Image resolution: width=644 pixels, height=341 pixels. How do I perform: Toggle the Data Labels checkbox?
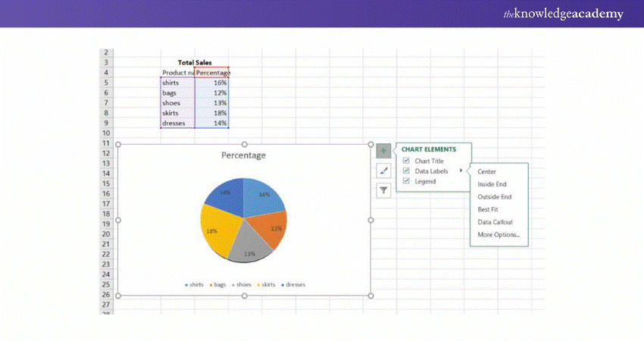coord(407,171)
